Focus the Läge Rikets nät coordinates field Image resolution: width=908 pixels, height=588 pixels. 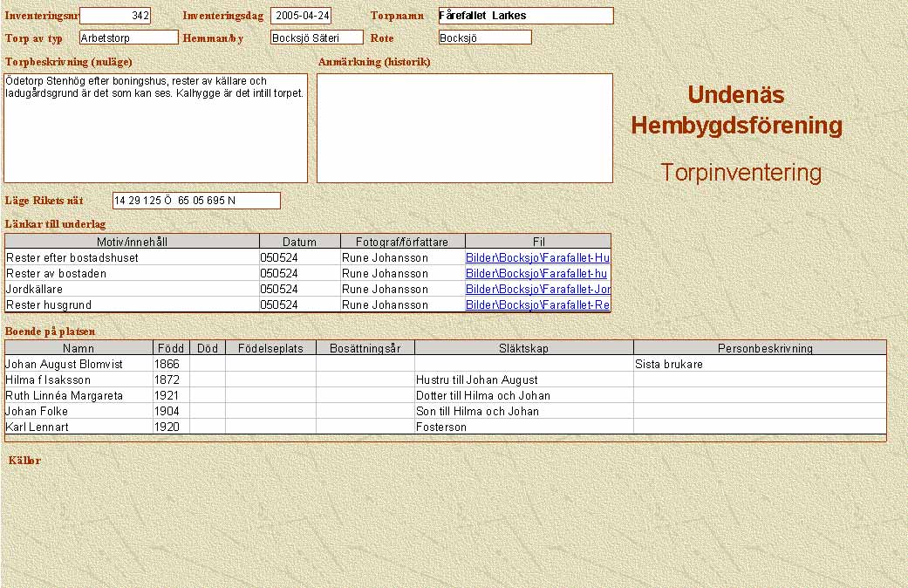coord(196,201)
